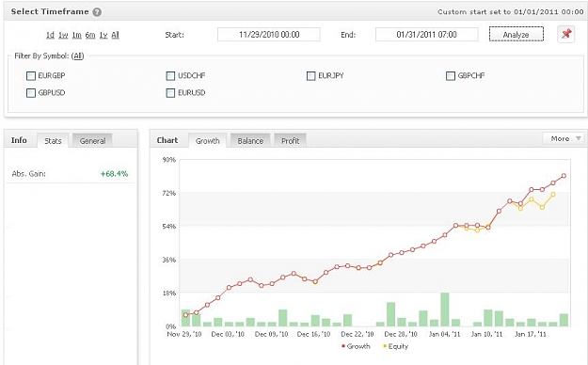Switch to the Profit chart tab
This screenshot has width=588, height=365.
(x=291, y=141)
